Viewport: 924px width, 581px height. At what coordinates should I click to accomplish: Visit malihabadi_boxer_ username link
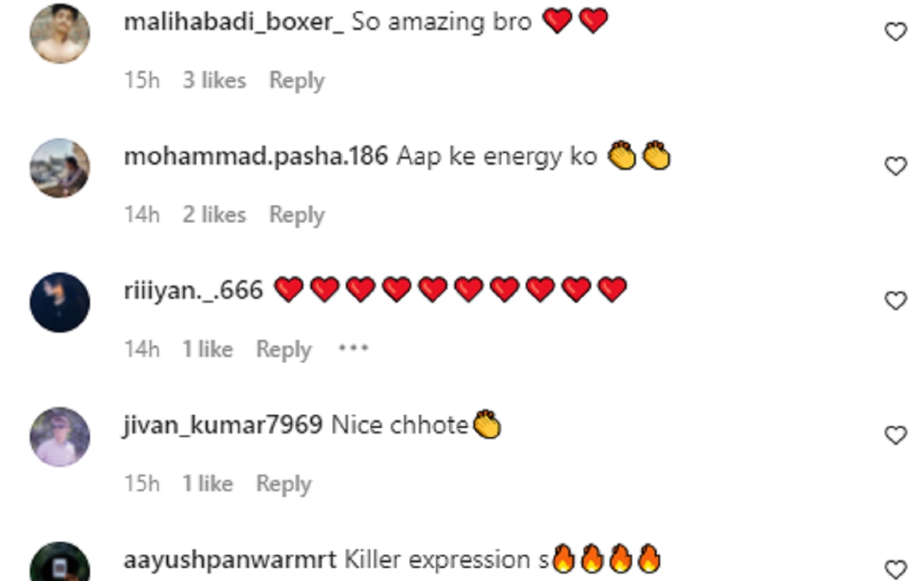click(234, 22)
